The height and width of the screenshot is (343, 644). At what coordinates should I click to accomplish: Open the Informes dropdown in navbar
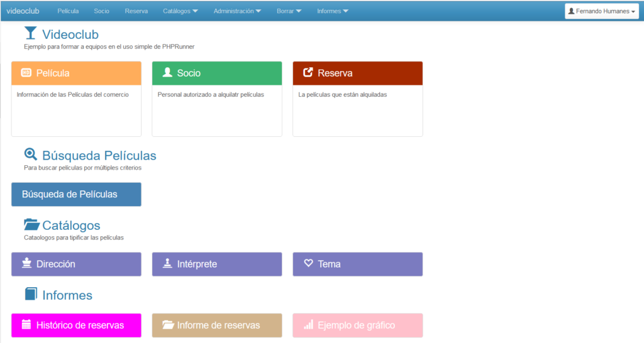click(333, 11)
